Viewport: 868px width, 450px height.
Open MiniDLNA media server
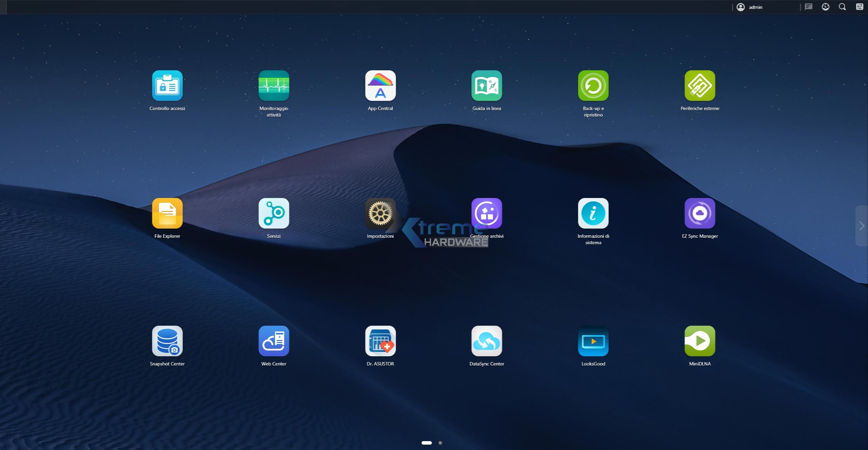(700, 341)
